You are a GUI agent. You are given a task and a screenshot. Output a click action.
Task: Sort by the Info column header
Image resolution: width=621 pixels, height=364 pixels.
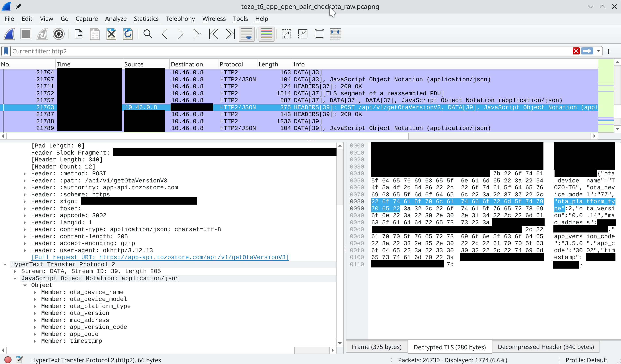pos(445,64)
